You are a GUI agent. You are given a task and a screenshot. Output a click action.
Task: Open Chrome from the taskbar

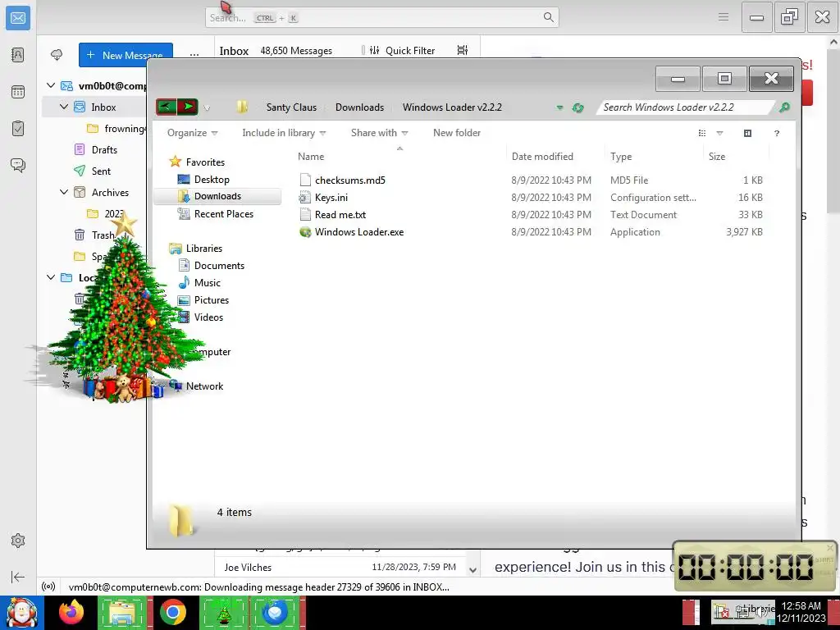pos(172,612)
